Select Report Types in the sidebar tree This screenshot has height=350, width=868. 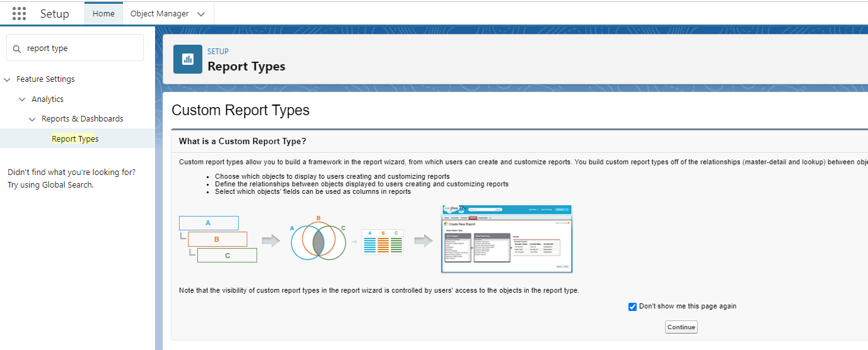(x=75, y=139)
